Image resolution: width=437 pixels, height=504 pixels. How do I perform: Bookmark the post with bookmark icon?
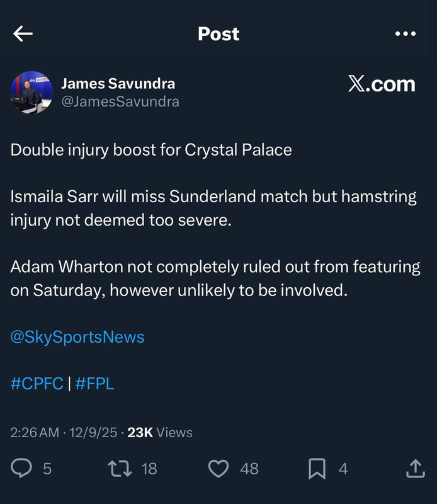(317, 469)
